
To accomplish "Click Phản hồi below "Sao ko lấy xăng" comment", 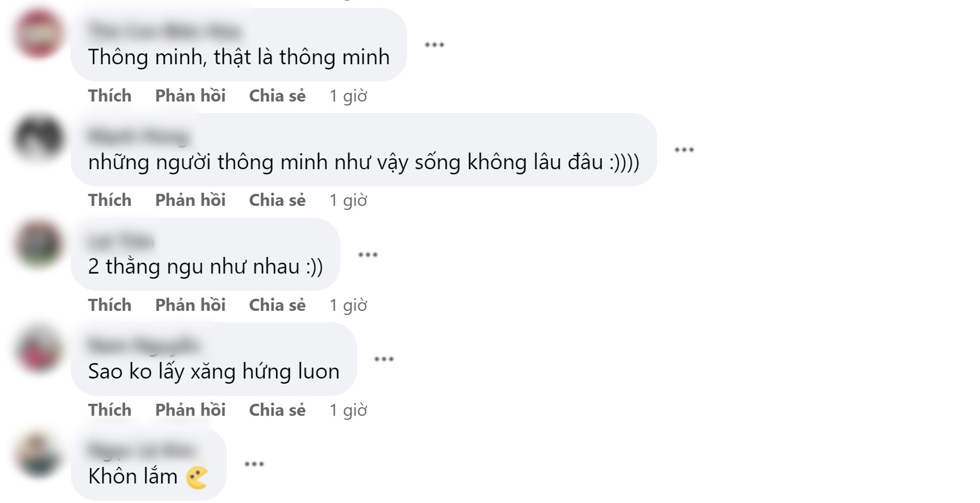I will tap(190, 410).
